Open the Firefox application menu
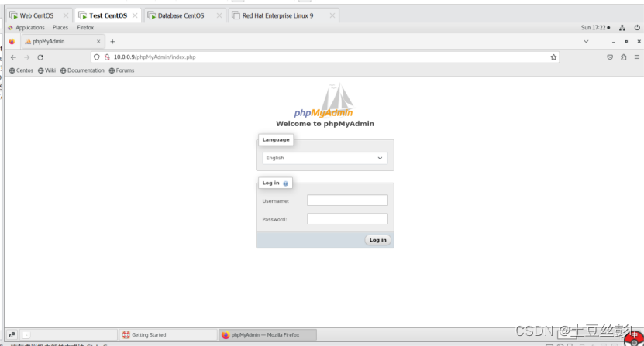Screen dimensions: 644x346 tap(85, 28)
